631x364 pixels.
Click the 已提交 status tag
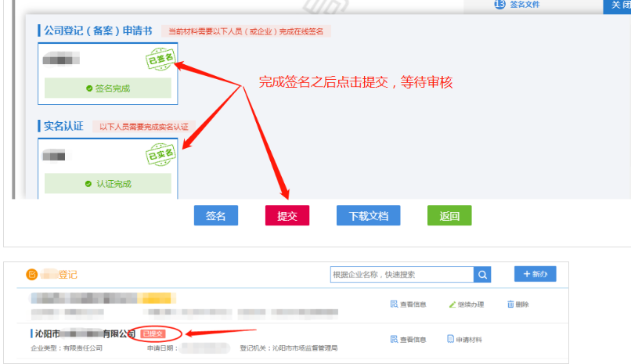[153, 334]
